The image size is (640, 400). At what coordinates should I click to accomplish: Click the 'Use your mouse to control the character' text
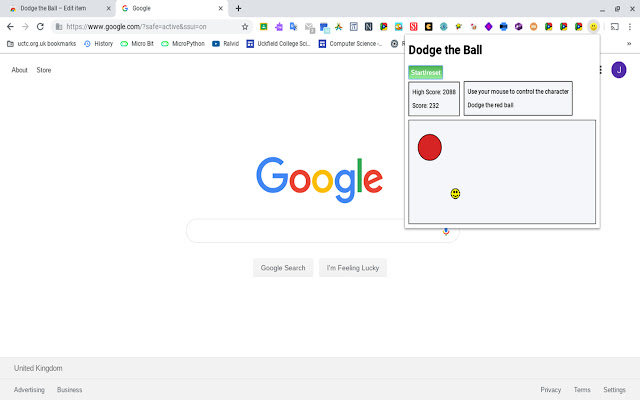[x=518, y=92]
